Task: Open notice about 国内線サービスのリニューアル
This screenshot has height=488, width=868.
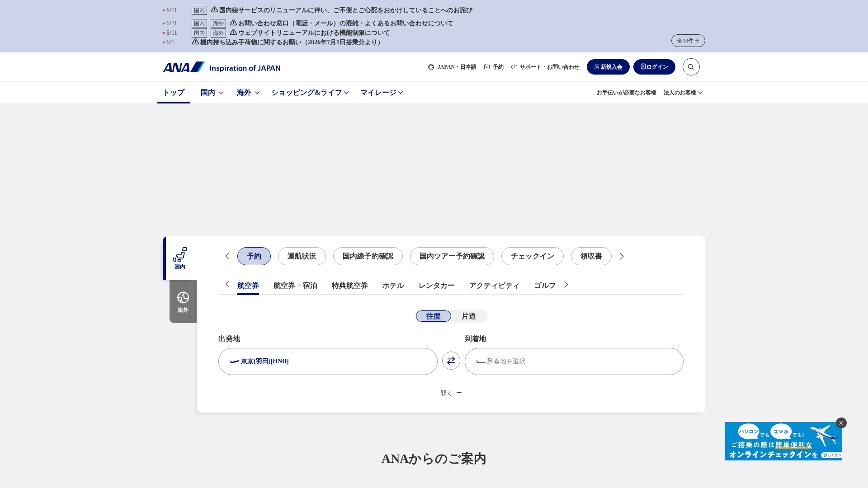Action: [x=342, y=10]
